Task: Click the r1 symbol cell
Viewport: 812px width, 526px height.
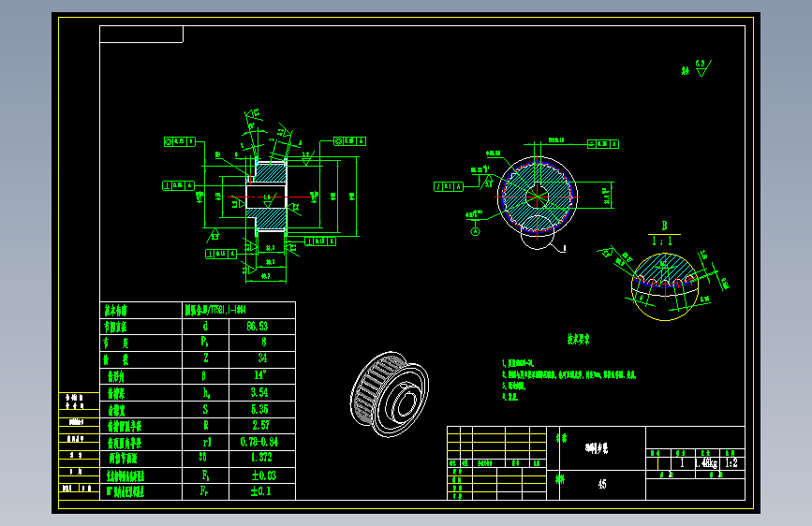Action: pyautogui.click(x=206, y=442)
